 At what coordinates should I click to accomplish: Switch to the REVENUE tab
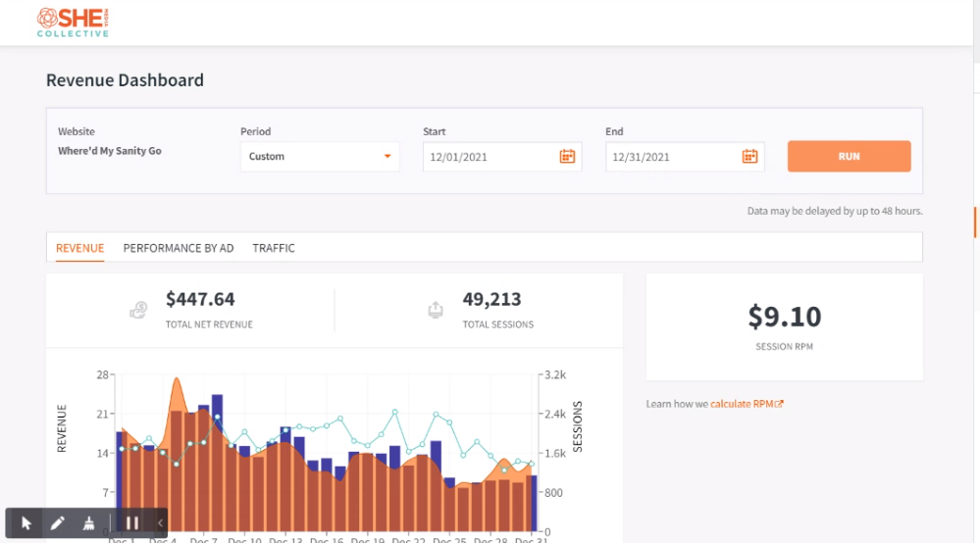coord(80,248)
